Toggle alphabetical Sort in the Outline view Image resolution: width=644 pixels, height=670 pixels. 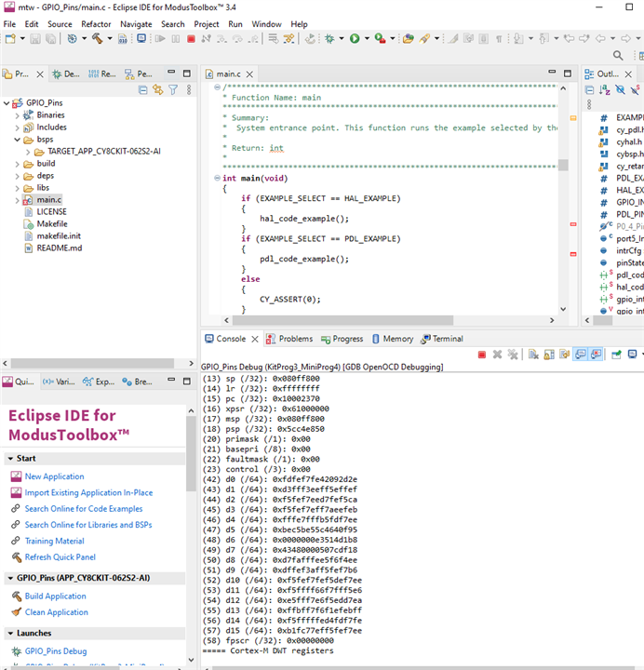pos(604,89)
